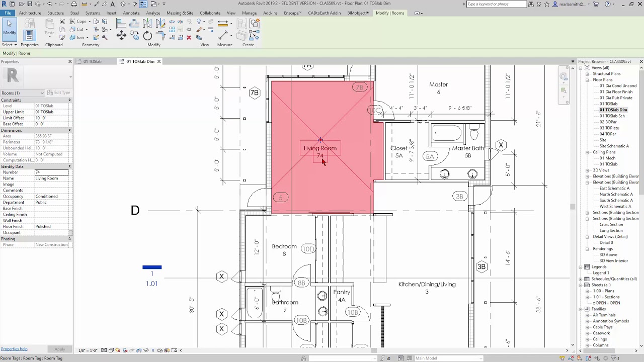The width and height of the screenshot is (644, 362).
Task: Collapse the Dimensions section
Action: 69,130
